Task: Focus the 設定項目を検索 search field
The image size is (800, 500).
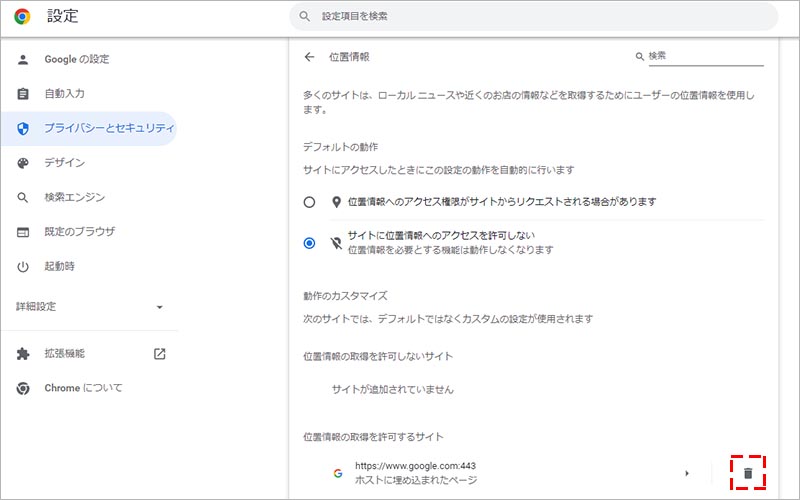Action: pyautogui.click(x=540, y=16)
